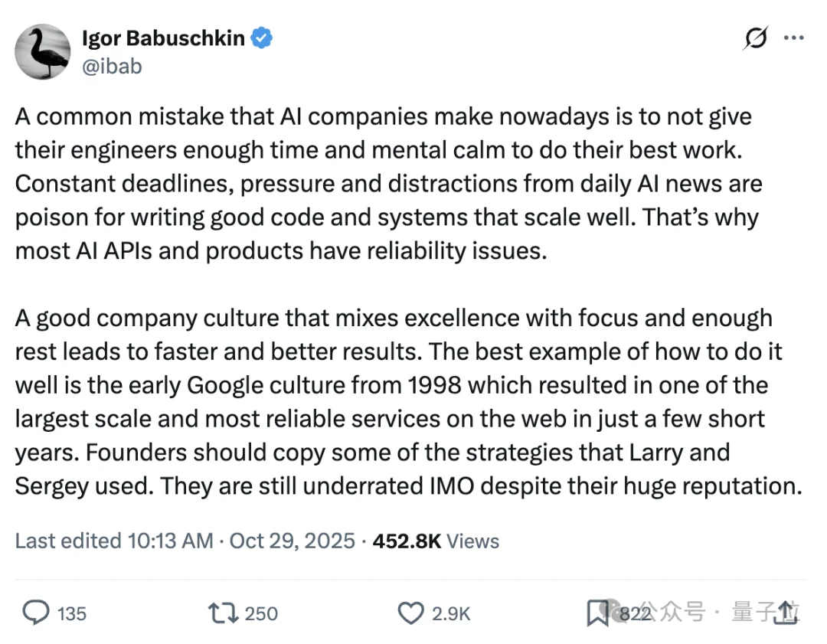Click the 822 bookmarks count

[x=634, y=613]
